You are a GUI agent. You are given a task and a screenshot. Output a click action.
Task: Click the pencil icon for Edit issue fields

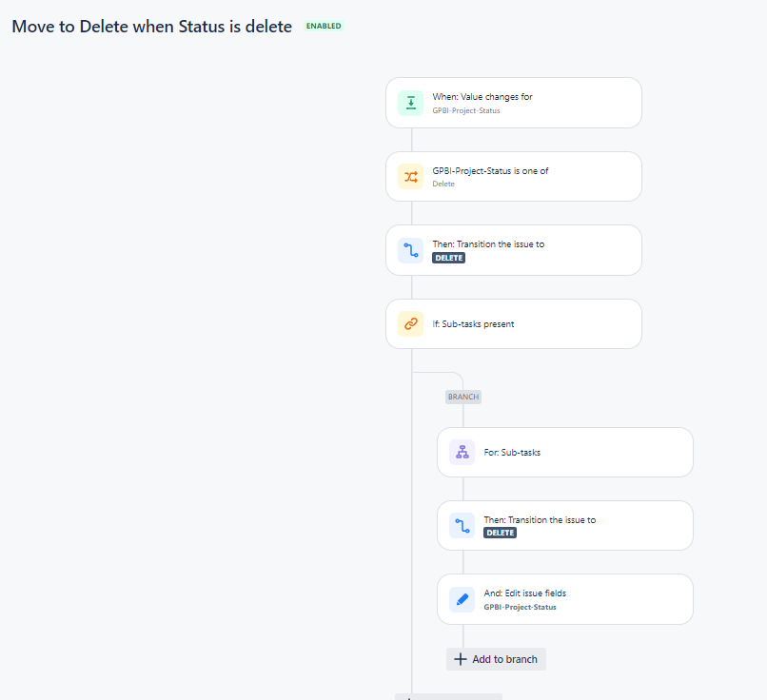coord(462,599)
